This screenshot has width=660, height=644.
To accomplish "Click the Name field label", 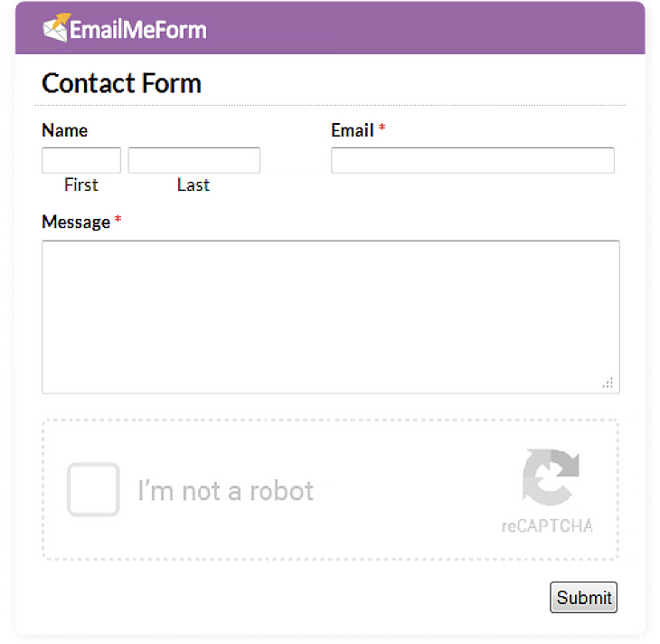I will point(65,130).
